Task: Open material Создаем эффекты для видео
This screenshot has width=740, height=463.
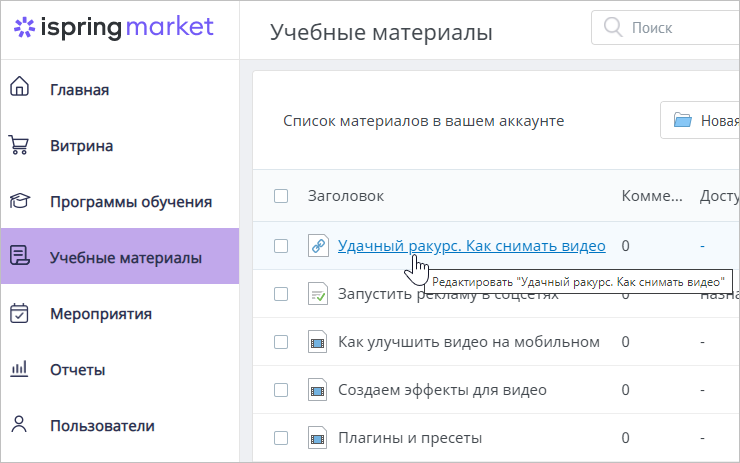Action: 442,390
